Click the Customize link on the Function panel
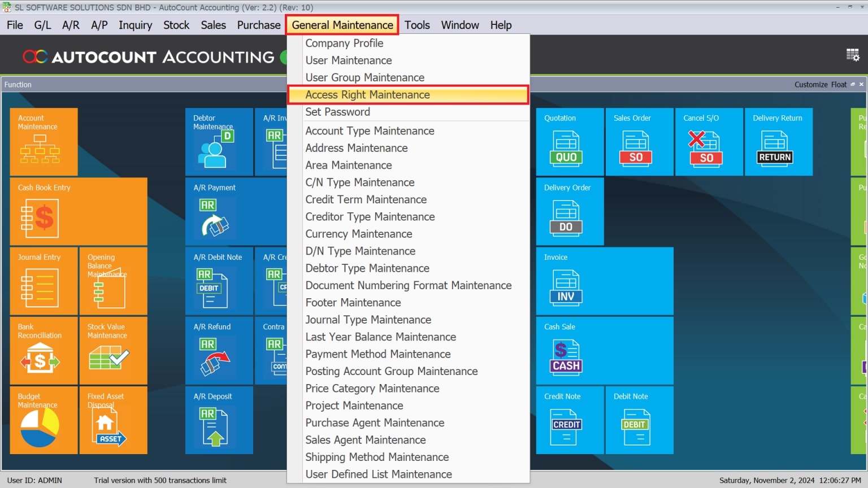Image resolution: width=868 pixels, height=488 pixels. (x=811, y=84)
